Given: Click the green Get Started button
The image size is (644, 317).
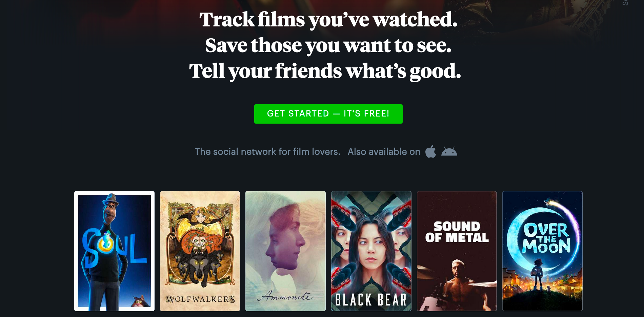Looking at the screenshot, I should pyautogui.click(x=328, y=114).
